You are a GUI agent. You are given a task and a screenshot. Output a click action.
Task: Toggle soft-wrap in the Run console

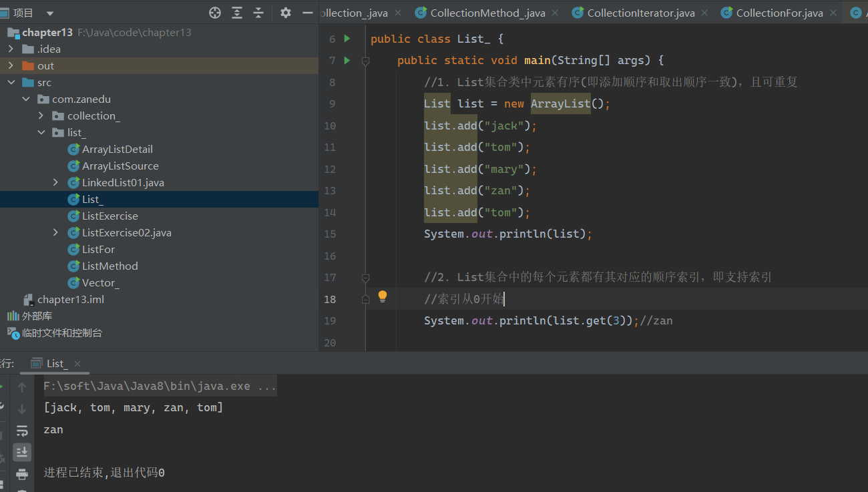(x=22, y=431)
